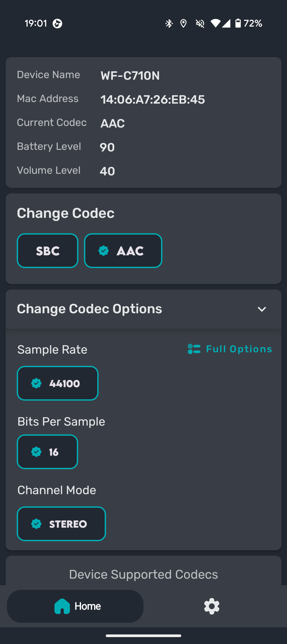Tap the battery icon showing 72%

pos(238,23)
